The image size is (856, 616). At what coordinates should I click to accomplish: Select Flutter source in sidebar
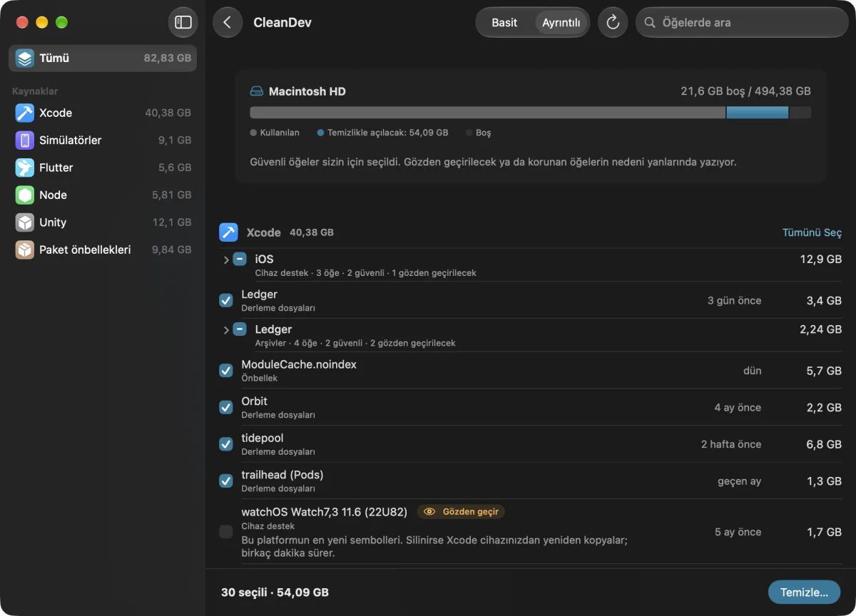[x=103, y=168]
